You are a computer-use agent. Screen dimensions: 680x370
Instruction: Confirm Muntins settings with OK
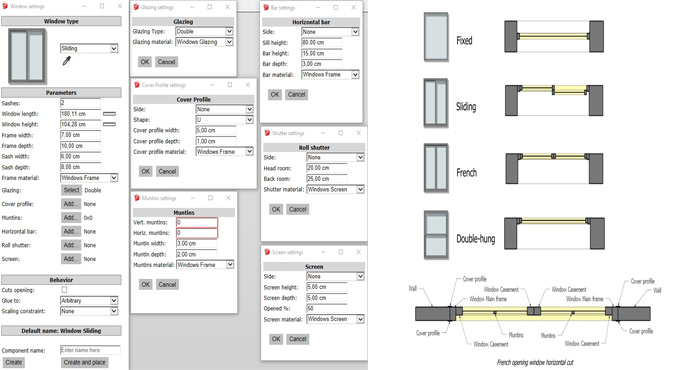point(146,285)
